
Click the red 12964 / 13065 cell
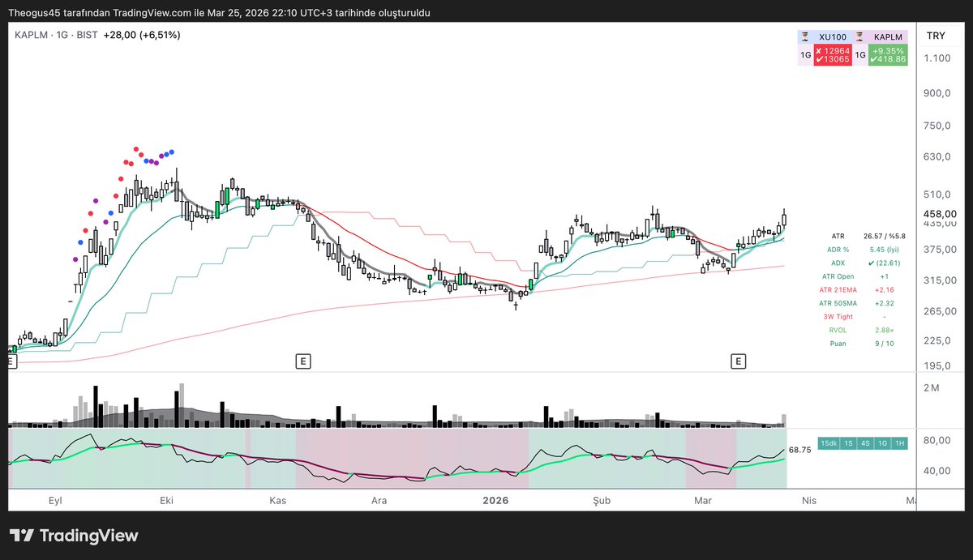pyautogui.click(x=833, y=54)
